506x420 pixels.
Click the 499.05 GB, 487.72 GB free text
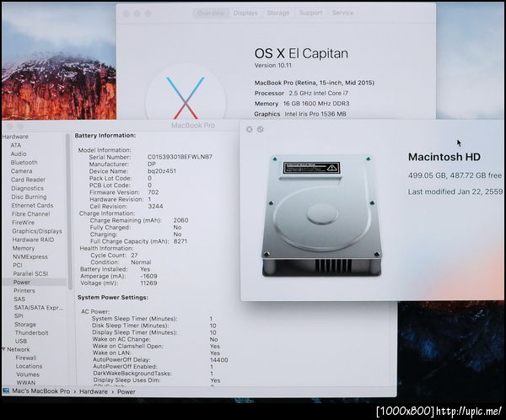455,175
